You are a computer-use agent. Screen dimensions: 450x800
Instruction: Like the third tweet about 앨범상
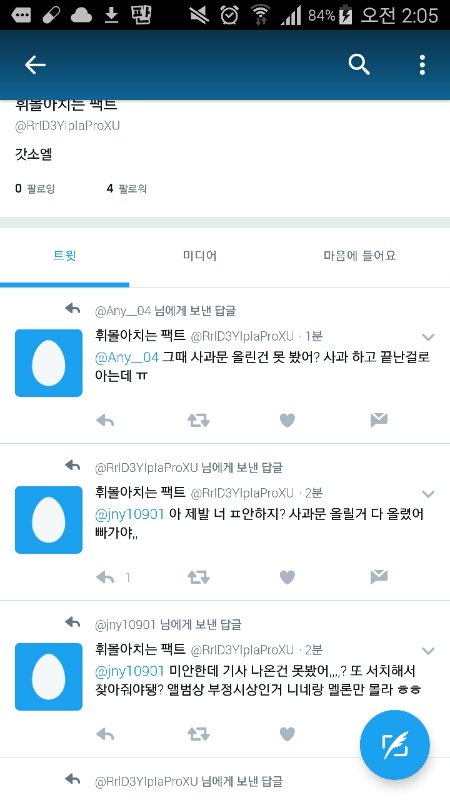click(288, 734)
